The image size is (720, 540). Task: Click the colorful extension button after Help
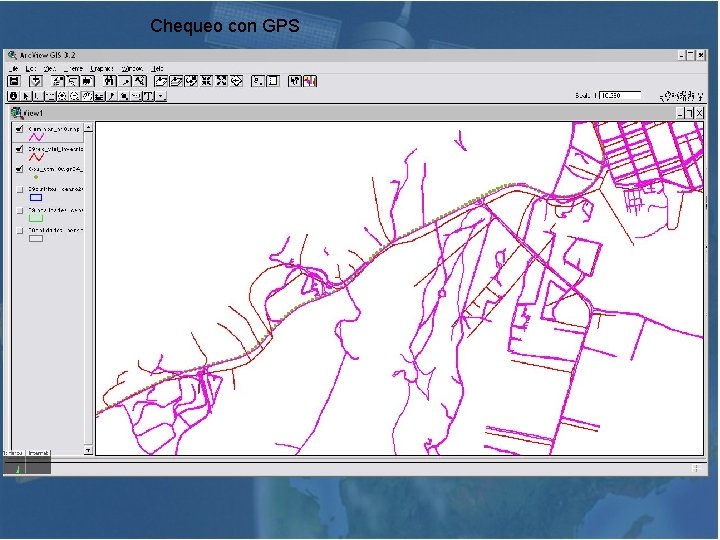coord(310,81)
